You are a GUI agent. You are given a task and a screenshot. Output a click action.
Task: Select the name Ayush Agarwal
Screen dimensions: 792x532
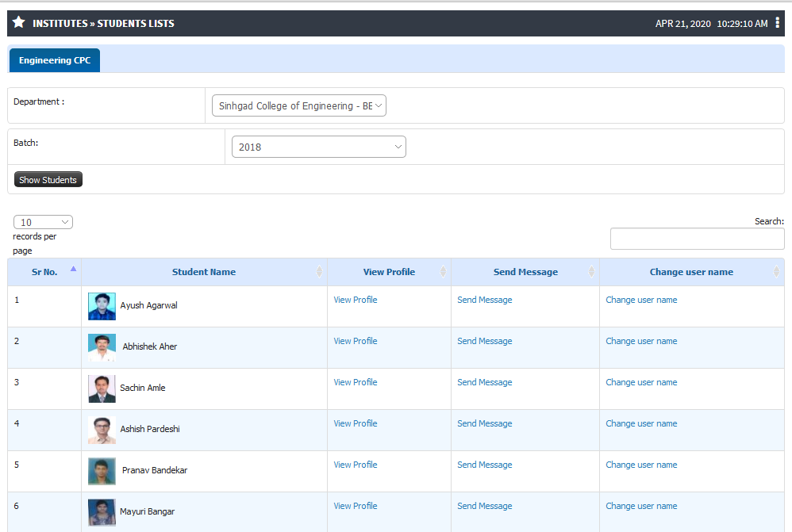[x=149, y=305]
